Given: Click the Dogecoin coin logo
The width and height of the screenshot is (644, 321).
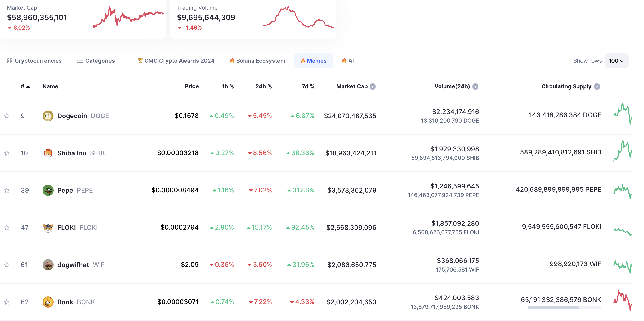Looking at the screenshot, I should click(48, 116).
